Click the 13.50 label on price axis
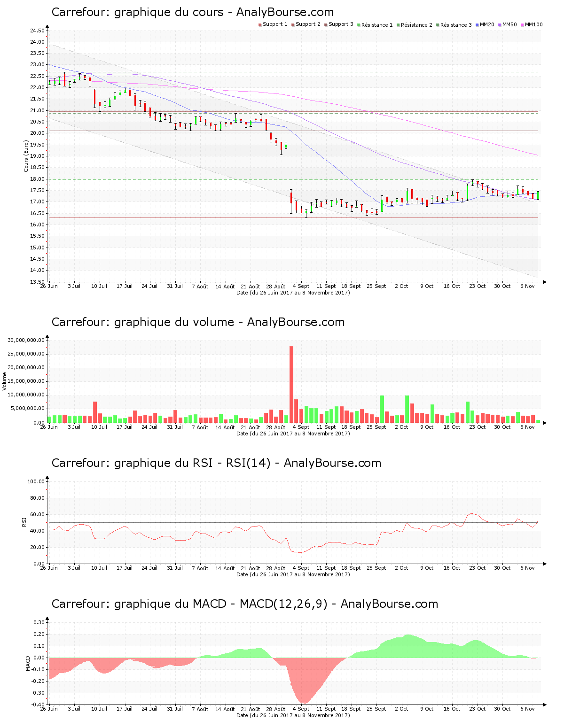This screenshot has width=564, height=728. (38, 282)
